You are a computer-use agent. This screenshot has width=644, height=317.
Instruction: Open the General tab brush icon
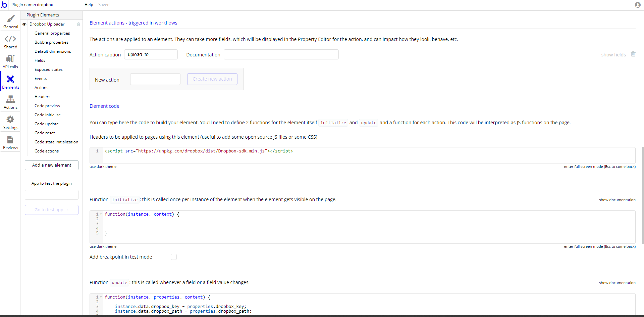point(11,19)
